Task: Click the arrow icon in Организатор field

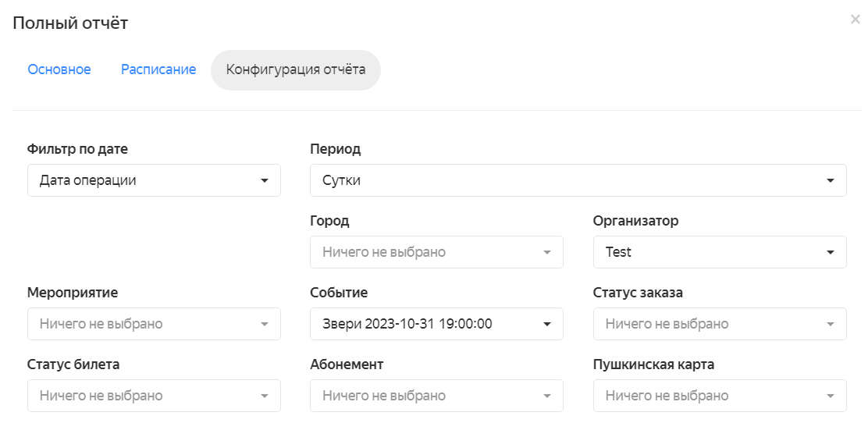Action: [831, 252]
